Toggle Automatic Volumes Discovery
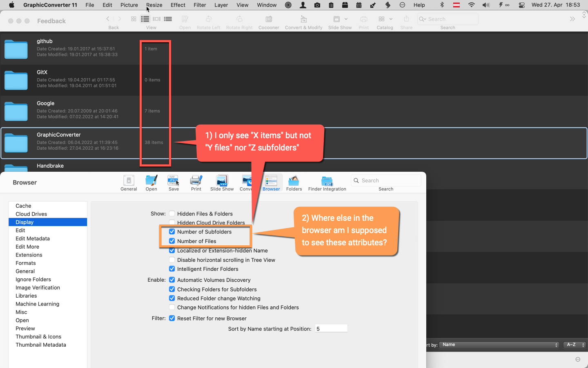The width and height of the screenshot is (588, 368). pos(172,280)
